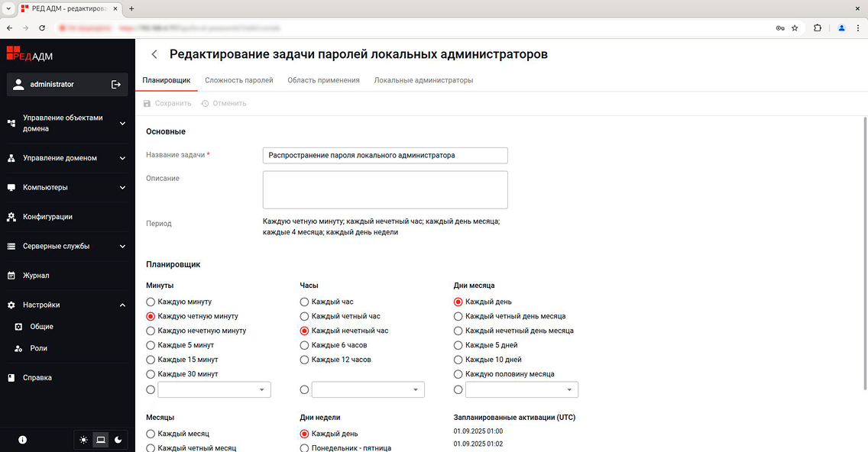This screenshot has width=868, height=452.
Task: Click the Настройки gear icon
Action: coord(11,305)
